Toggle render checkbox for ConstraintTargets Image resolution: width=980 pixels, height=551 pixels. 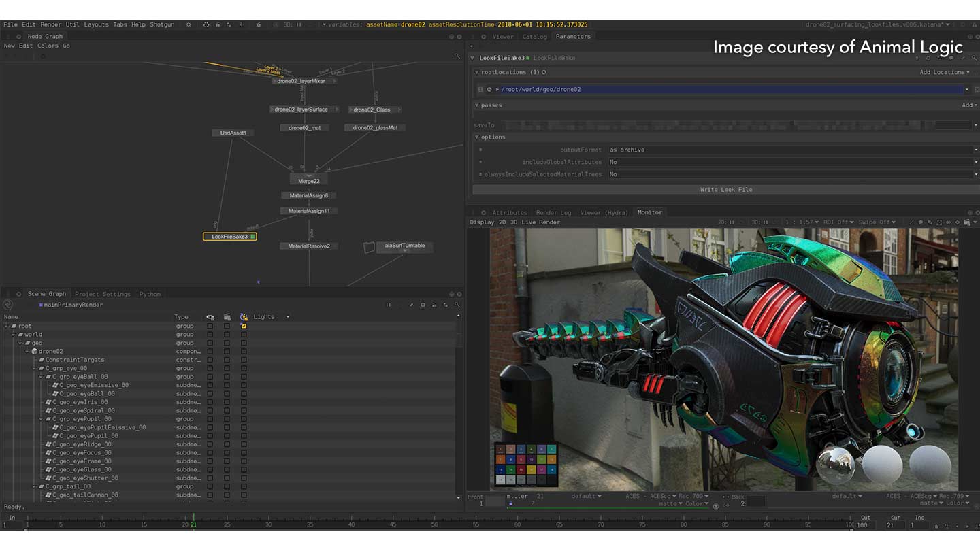tap(227, 360)
